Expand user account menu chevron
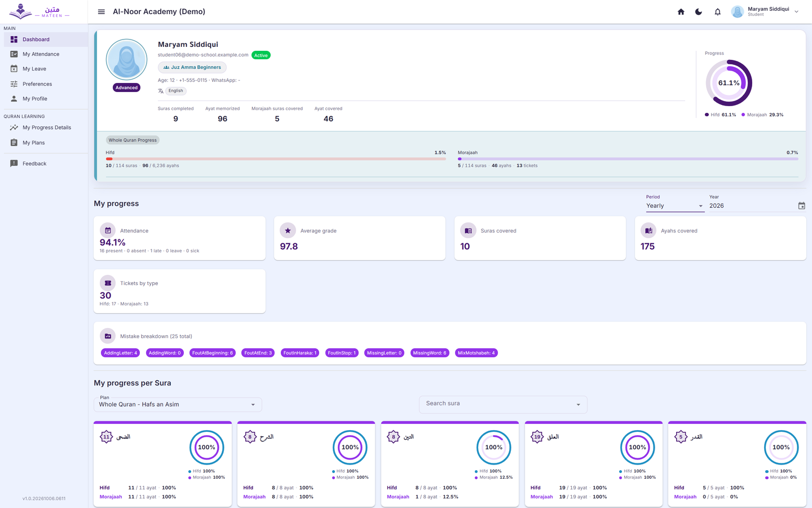This screenshot has width=812, height=508. click(796, 11)
